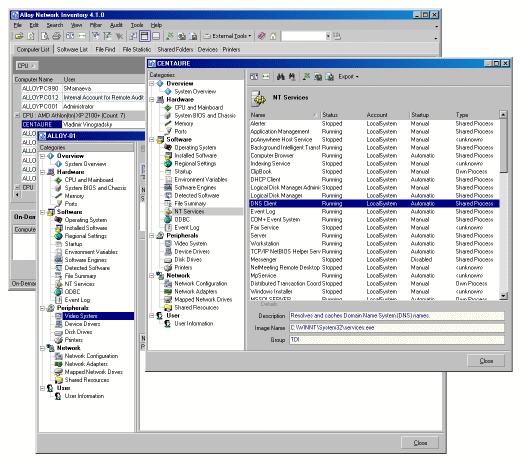Switch to the Software List tab

(x=72, y=49)
